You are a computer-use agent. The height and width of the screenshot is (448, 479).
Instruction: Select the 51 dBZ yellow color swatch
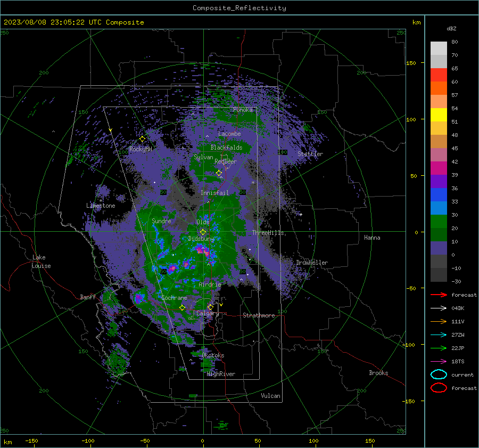[x=439, y=115]
